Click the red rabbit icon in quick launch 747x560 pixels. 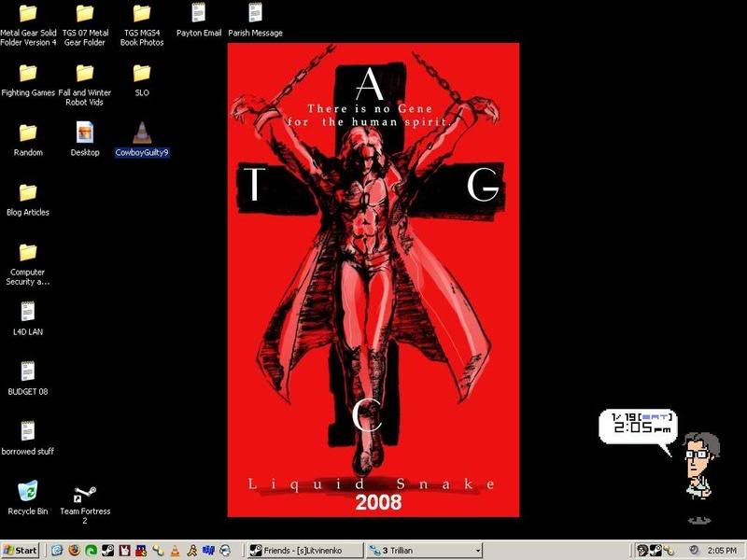click(x=125, y=551)
